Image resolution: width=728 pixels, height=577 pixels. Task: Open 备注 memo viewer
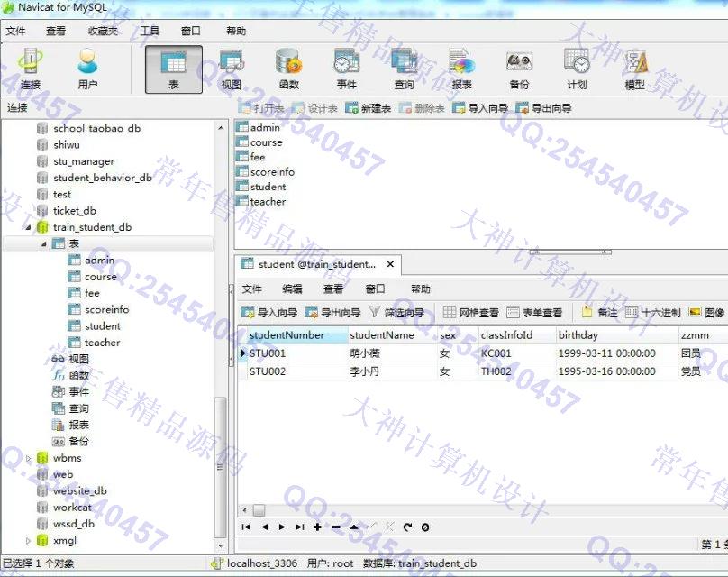coord(600,313)
